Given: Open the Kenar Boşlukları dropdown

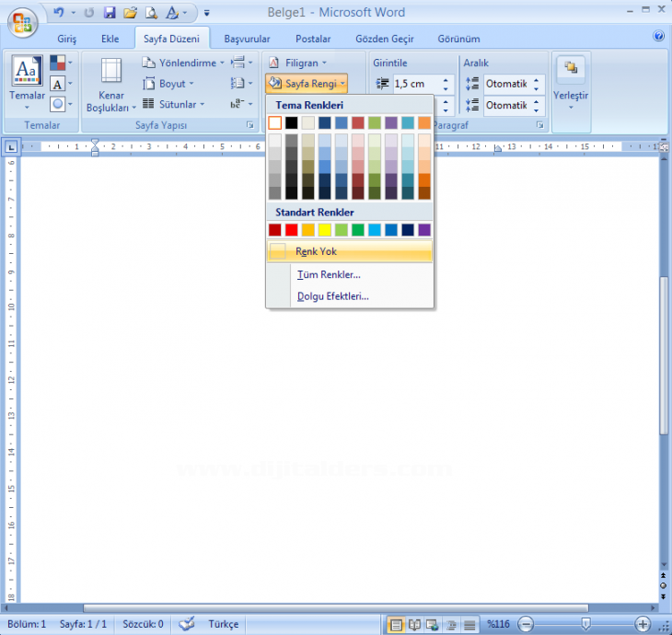Looking at the screenshot, I should point(111,85).
